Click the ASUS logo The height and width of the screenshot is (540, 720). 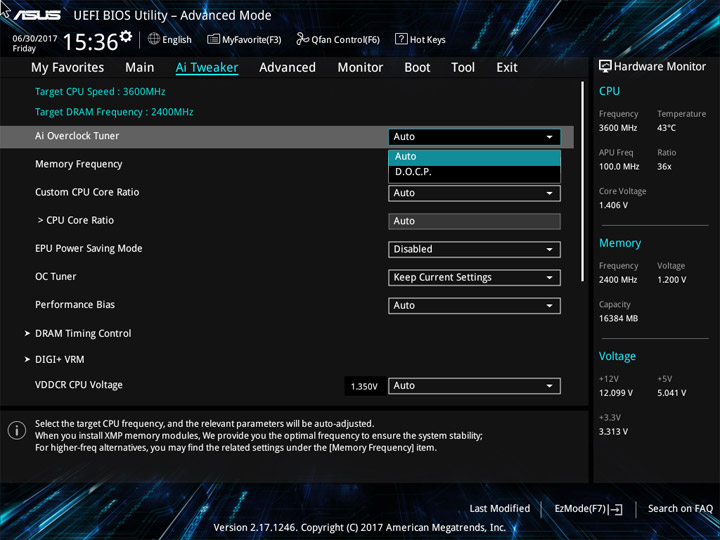coord(37,16)
